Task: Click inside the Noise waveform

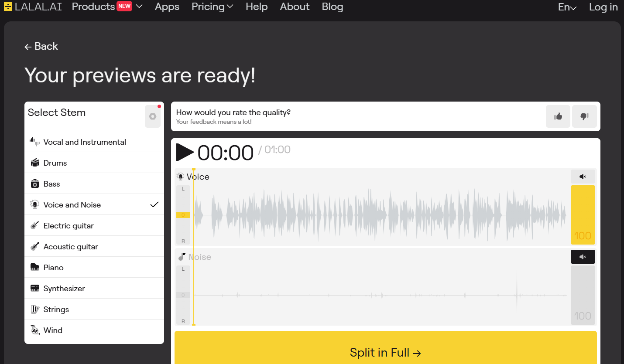Action: (x=381, y=295)
